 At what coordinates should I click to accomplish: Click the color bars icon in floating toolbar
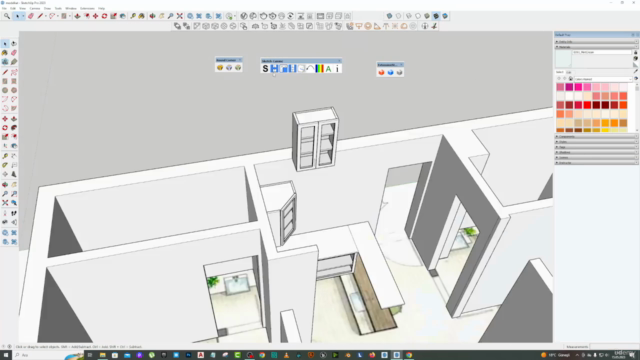(x=319, y=69)
